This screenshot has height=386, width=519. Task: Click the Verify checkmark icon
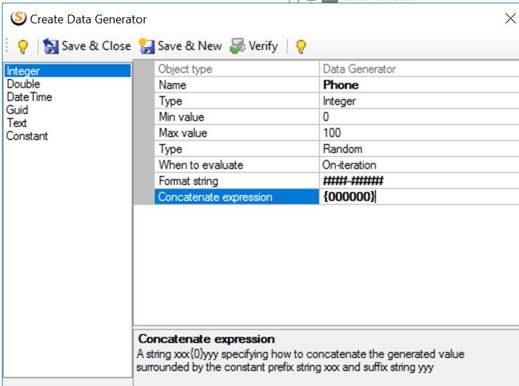tap(238, 46)
